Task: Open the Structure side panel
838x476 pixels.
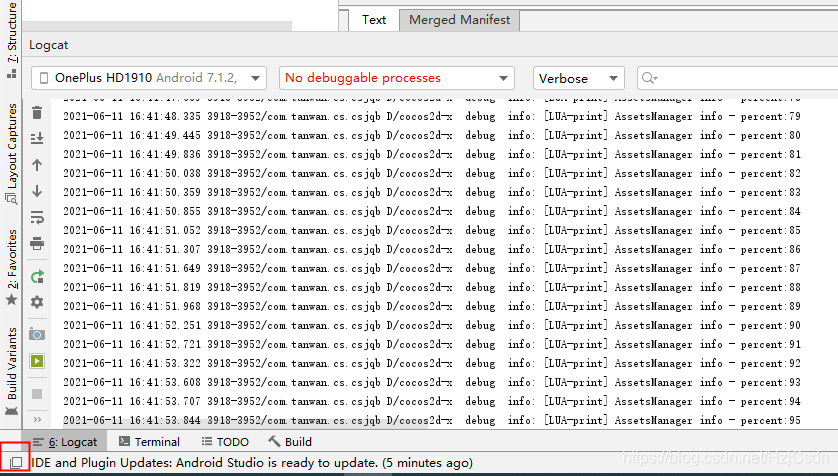Action: coord(11,40)
